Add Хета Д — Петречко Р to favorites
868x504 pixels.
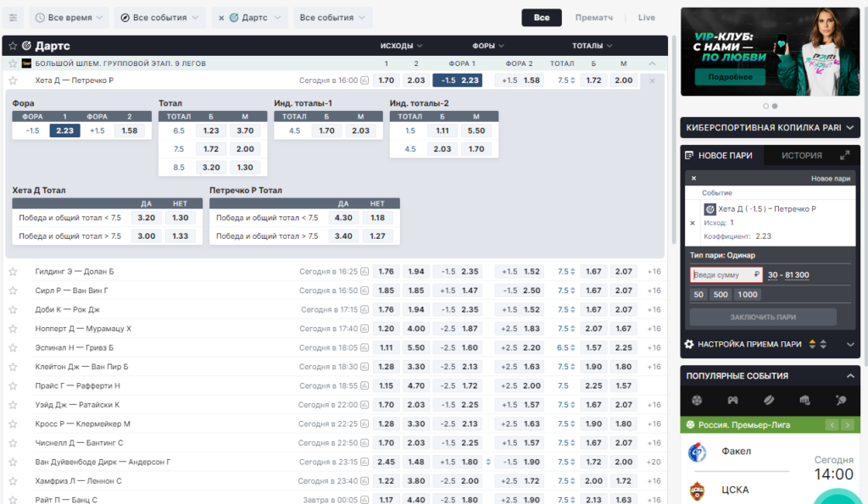[x=13, y=80]
